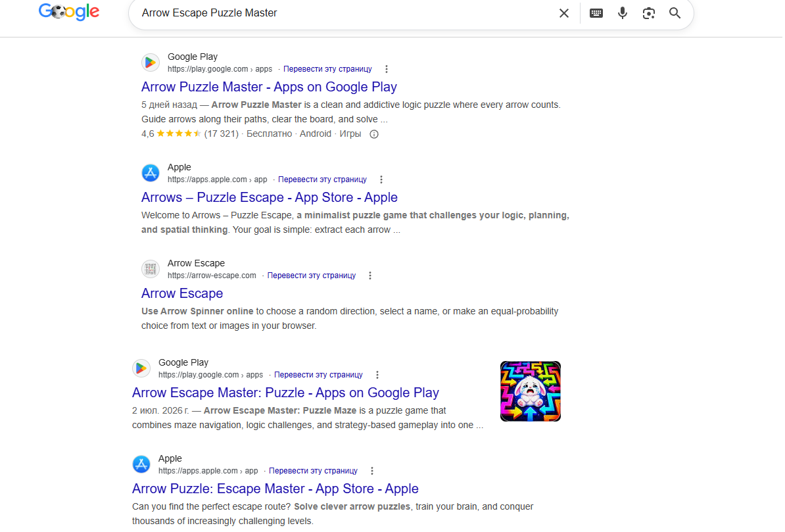Screen dimensions: 785x532
Task: Open three-dot menu for Arrow Puzzle Master result
Action: (387, 69)
